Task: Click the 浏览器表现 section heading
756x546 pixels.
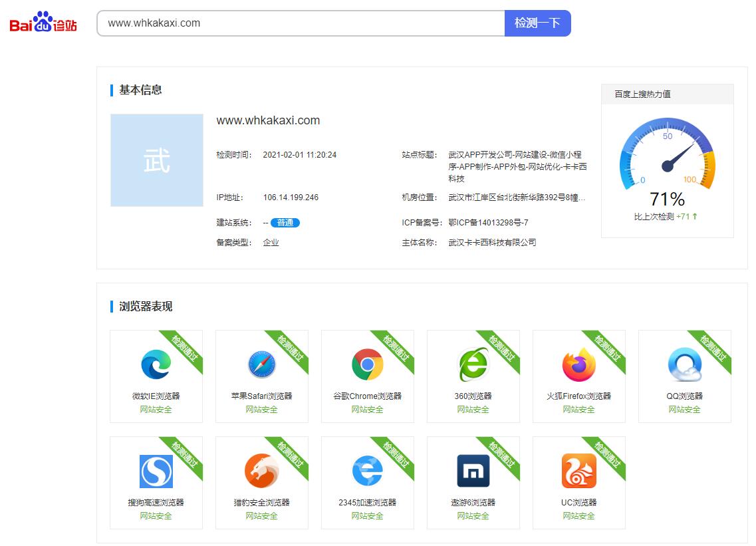Action: coord(146,307)
